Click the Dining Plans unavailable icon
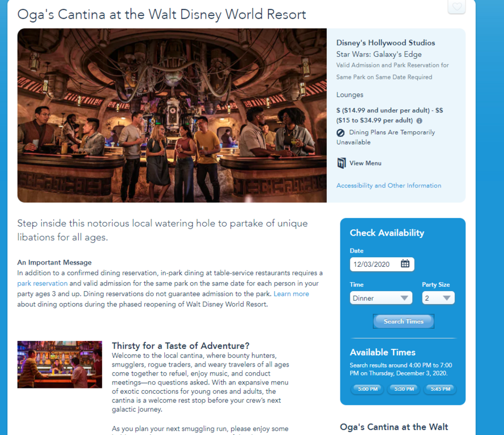The image size is (504, 435). pos(340,133)
